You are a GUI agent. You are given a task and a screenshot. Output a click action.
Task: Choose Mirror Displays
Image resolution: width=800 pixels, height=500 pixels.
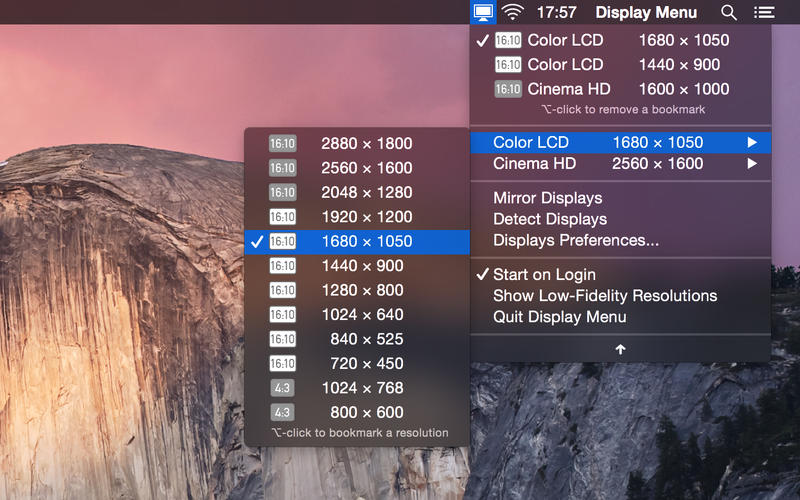547,198
